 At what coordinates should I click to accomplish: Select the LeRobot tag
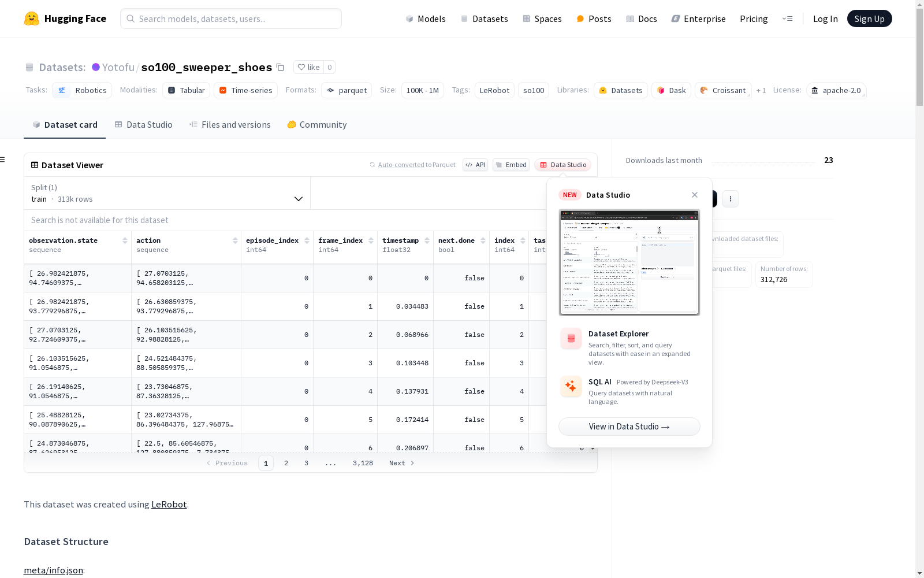(x=494, y=90)
